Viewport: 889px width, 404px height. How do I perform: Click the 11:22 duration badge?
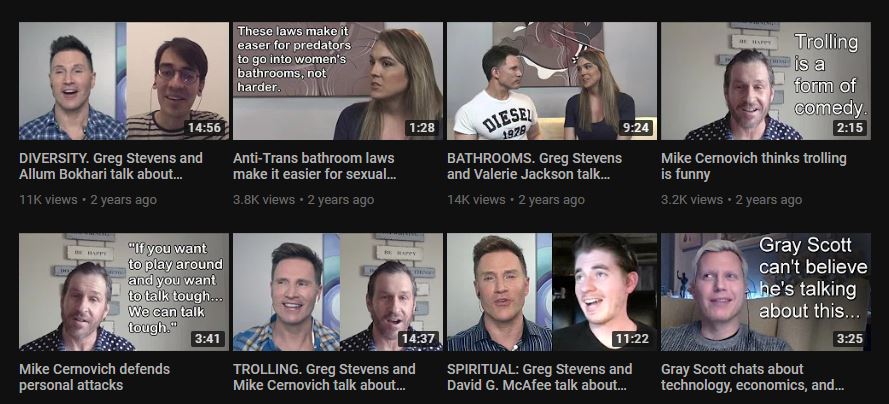click(x=632, y=339)
